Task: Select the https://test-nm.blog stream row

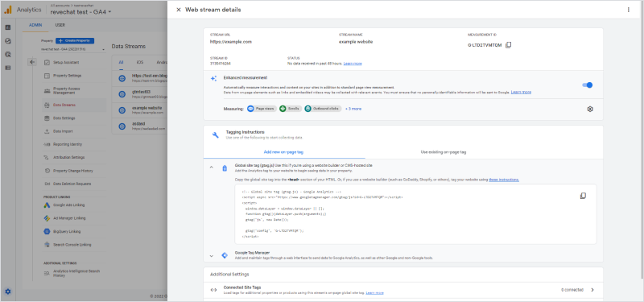Action: coord(139,78)
